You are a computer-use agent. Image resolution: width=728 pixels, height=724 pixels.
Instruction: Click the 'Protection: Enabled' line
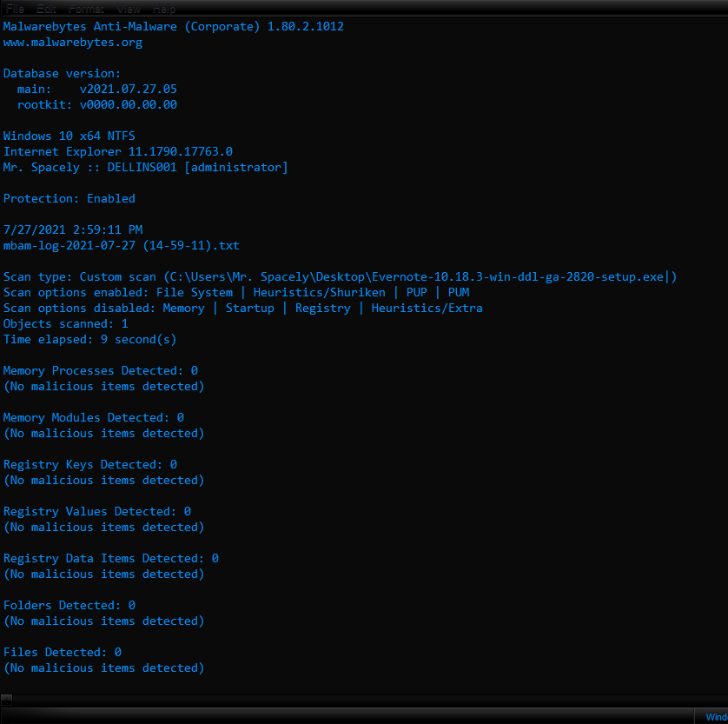[x=69, y=199]
